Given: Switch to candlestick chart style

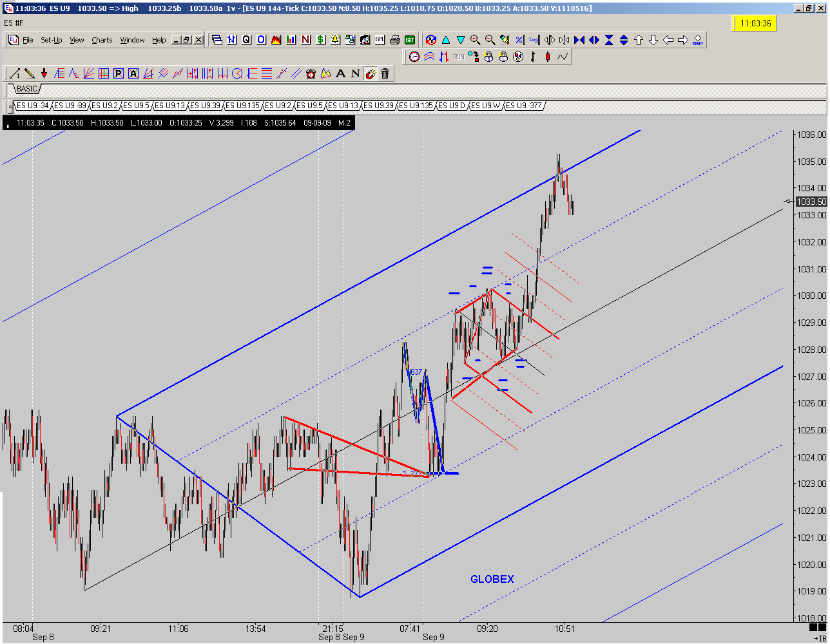Looking at the screenshot, I should [548, 56].
